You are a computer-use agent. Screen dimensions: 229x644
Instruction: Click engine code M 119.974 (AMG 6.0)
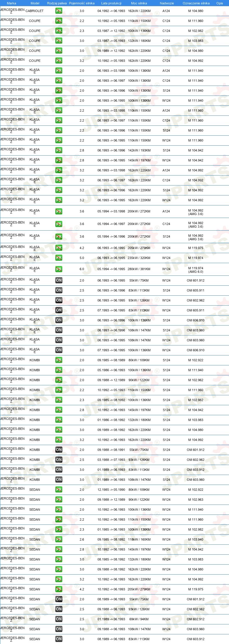196,270
